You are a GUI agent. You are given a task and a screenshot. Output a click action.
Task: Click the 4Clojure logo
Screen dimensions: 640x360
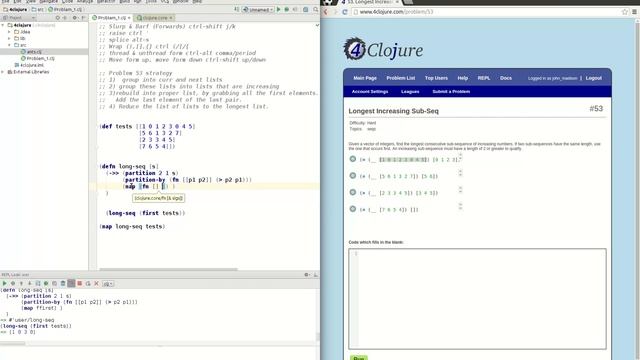383,49
